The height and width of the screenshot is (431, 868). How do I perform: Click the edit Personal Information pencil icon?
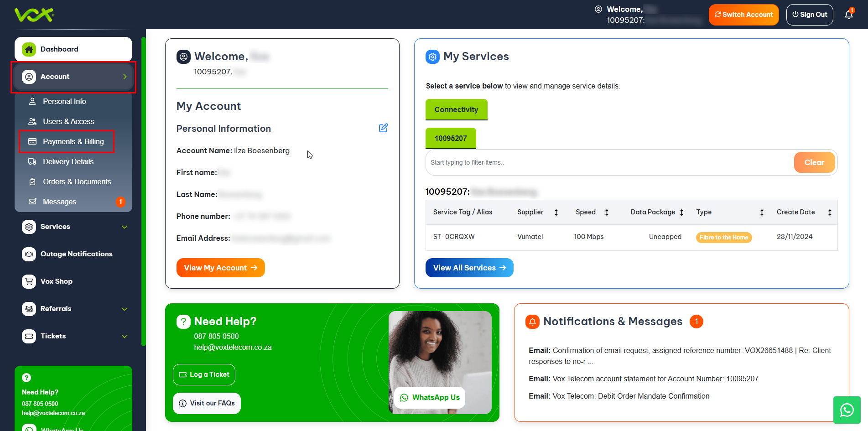383,128
